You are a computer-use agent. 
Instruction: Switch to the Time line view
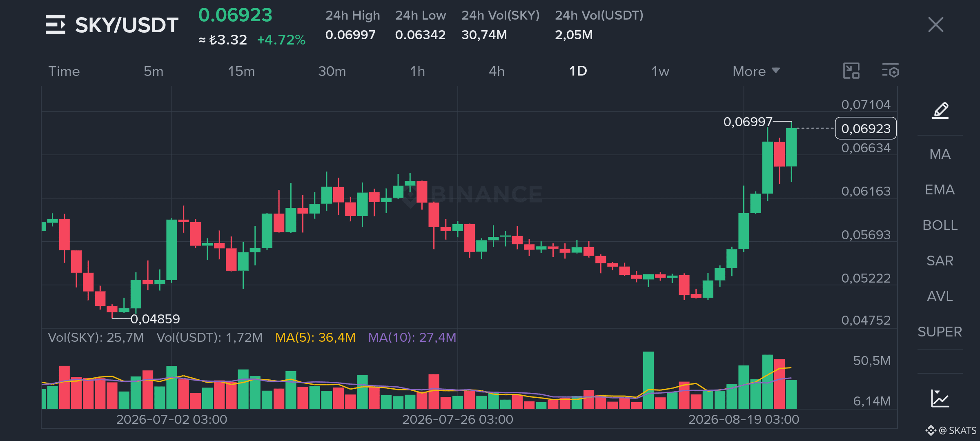pos(64,71)
